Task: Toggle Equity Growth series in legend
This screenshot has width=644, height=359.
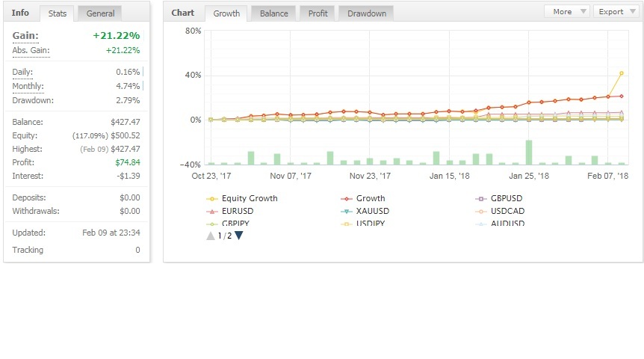Action: click(242, 198)
